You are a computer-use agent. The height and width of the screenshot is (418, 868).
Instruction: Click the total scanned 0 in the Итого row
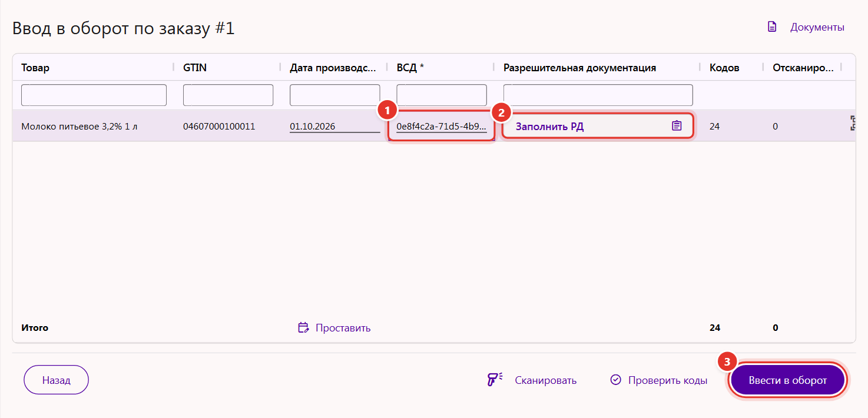click(776, 328)
